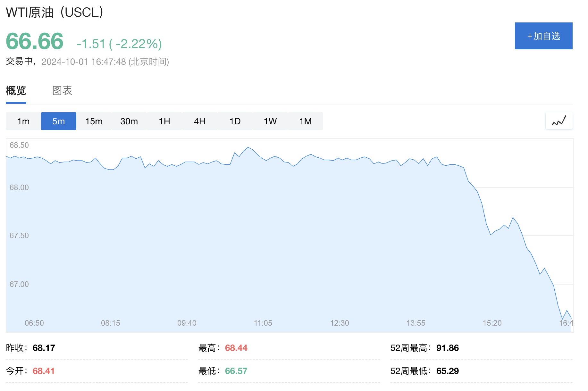Set chart interval to 1H
The image size is (588, 391).
click(x=164, y=121)
